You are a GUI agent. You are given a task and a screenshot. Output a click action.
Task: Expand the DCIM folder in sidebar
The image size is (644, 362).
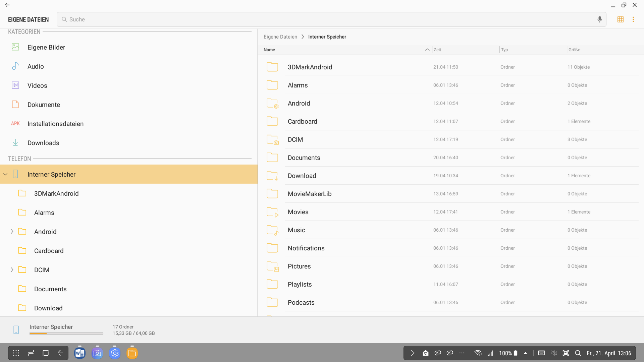click(12, 270)
